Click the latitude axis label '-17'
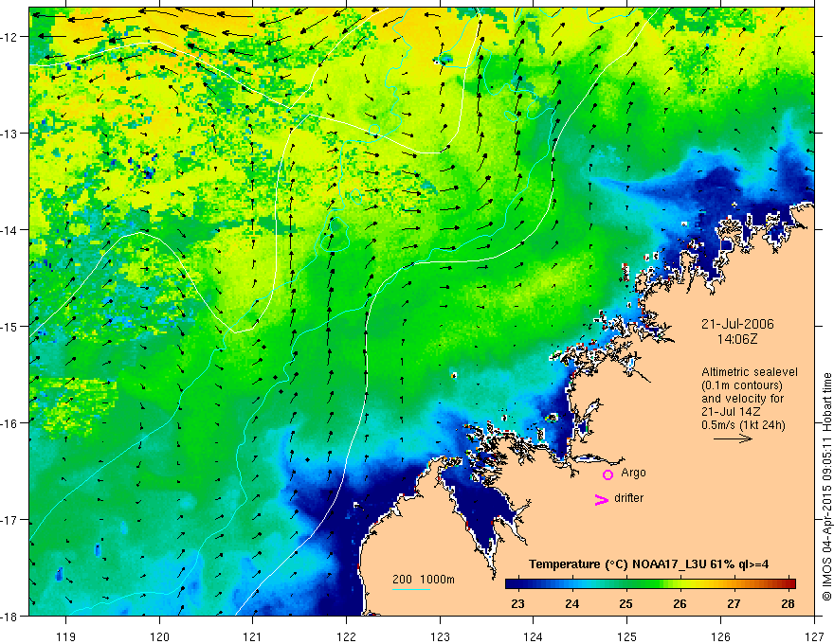This screenshot has height=644, width=834. coord(10,519)
